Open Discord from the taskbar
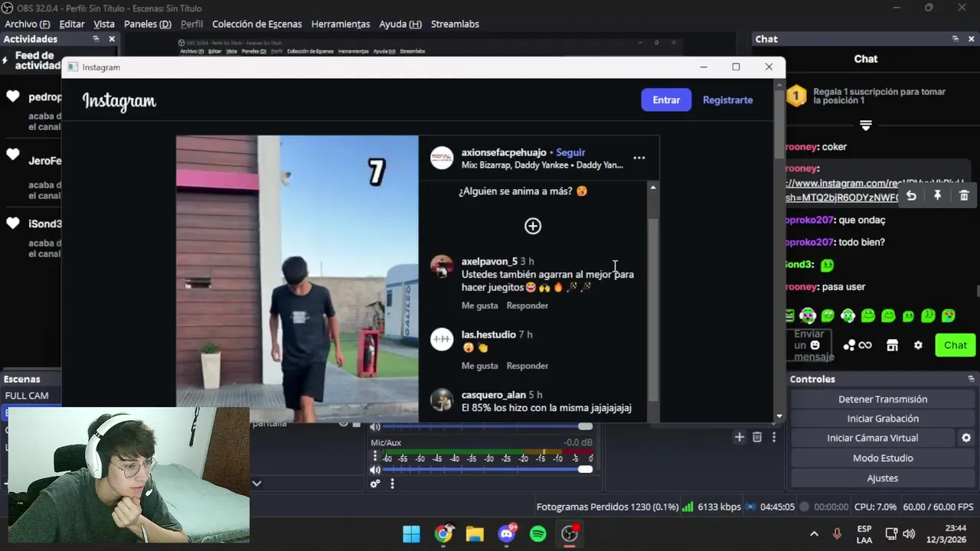This screenshot has width=980, height=551. [507, 533]
